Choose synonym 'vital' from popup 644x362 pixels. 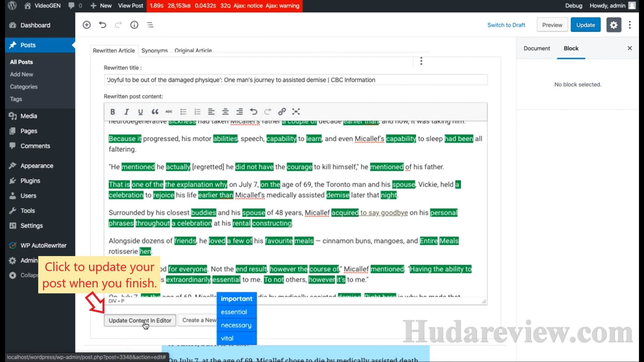(x=236, y=338)
